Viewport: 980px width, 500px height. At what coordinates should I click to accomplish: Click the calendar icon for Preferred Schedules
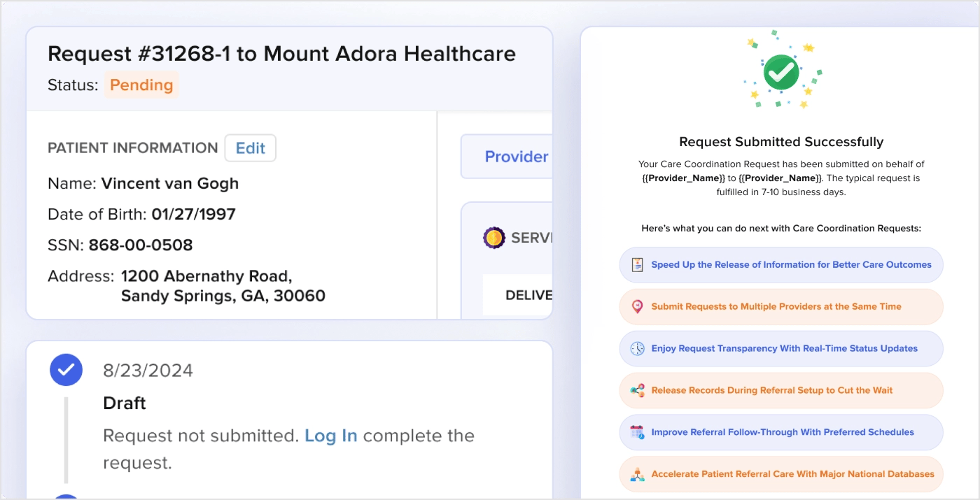[637, 432]
